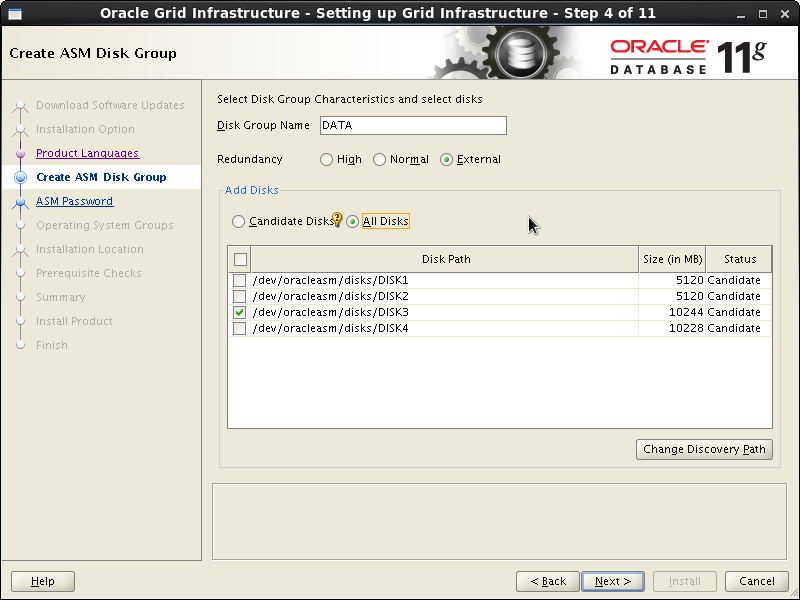Viewport: 800px width, 600px height.
Task: Open the window menu icon in title bar
Action: pyautogui.click(x=15, y=14)
